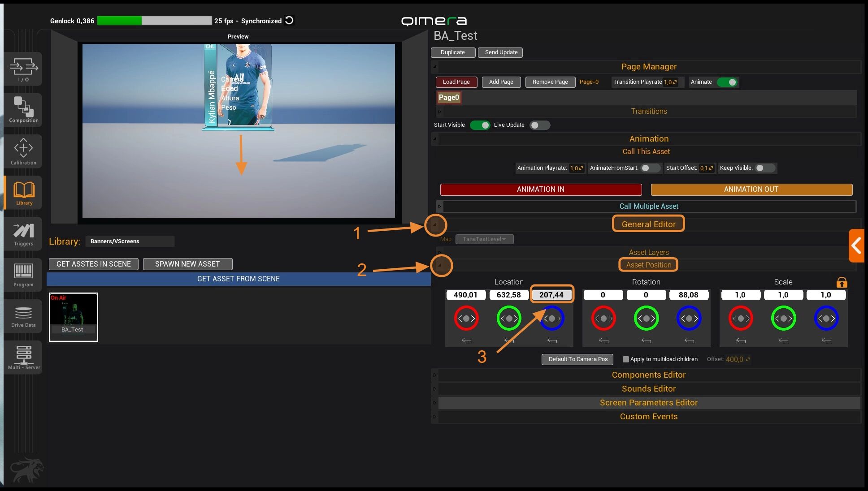Screen dimensions: 868x491
Task: Switch to the Library sidebar tab
Action: [x=23, y=193]
